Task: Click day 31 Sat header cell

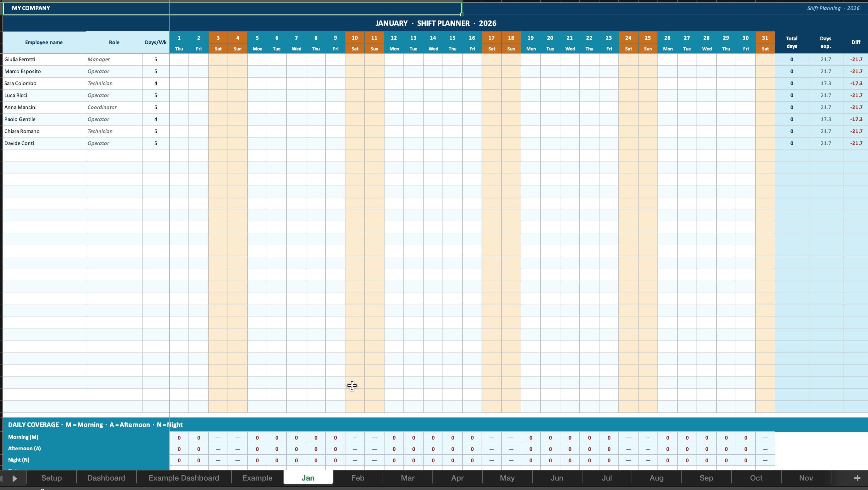Action: [765, 43]
